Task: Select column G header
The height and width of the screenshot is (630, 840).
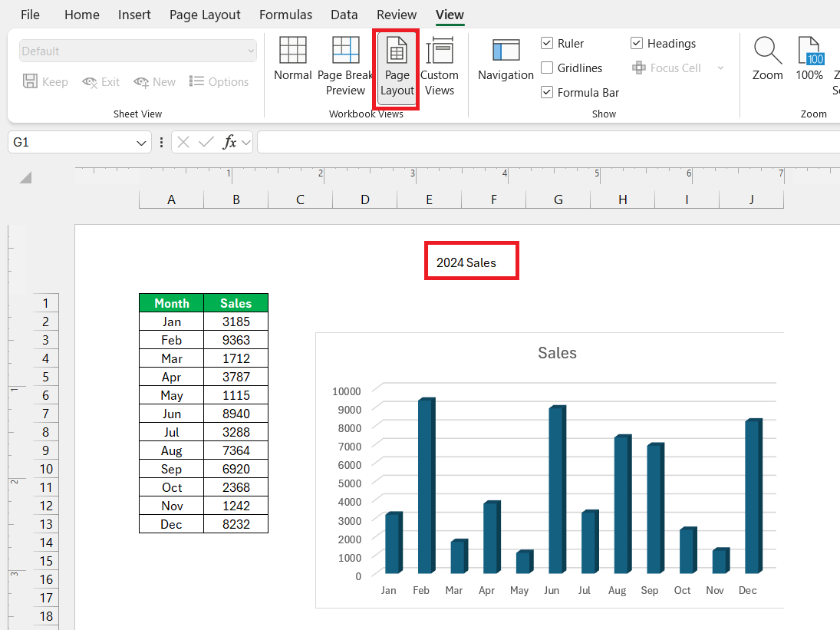Action: pos(558,200)
